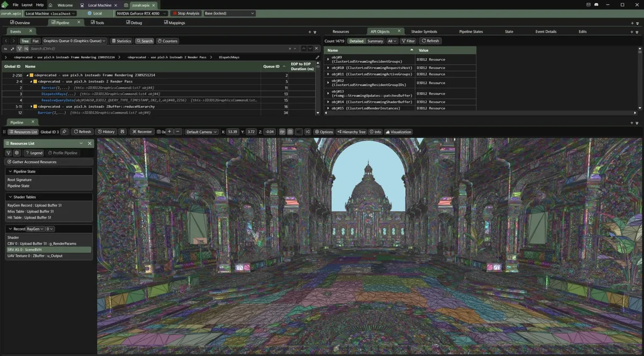Switch to the Pipeline States tab
Image resolution: width=644 pixels, height=356 pixels.
(471, 32)
